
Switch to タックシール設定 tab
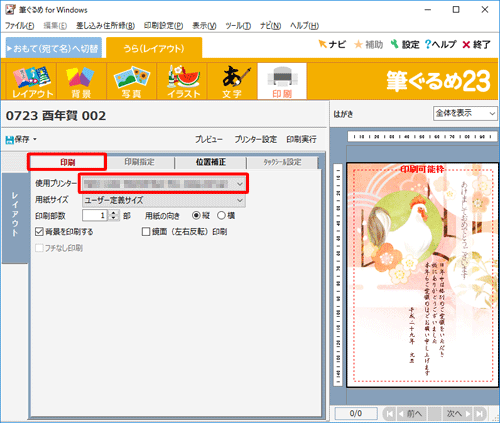tap(282, 162)
